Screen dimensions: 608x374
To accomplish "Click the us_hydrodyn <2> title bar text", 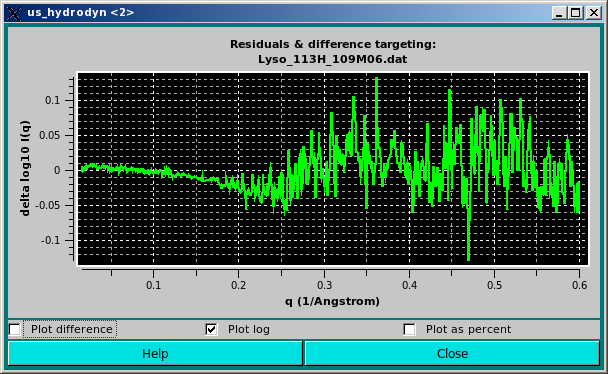I will click(x=81, y=13).
